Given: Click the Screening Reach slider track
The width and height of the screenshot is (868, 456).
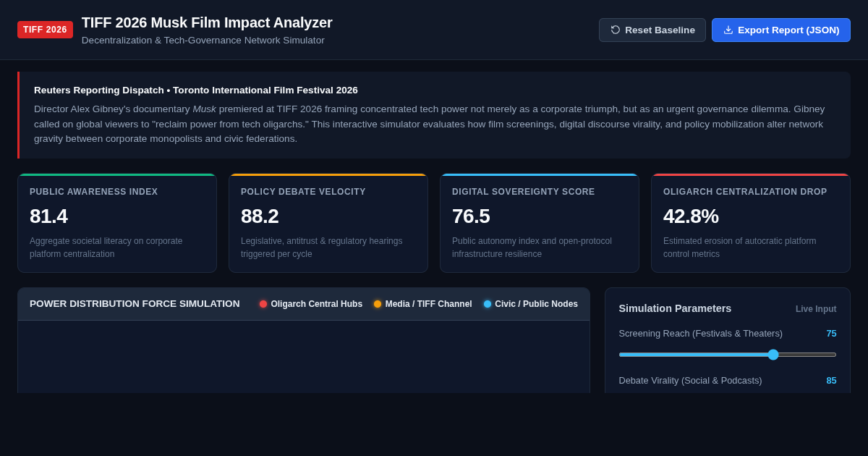Looking at the screenshot, I should (x=728, y=355).
